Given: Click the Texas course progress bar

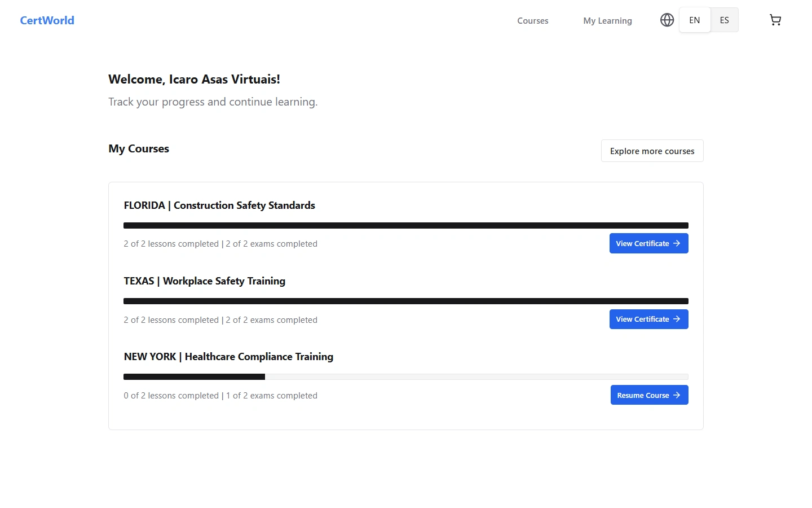Looking at the screenshot, I should (406, 301).
